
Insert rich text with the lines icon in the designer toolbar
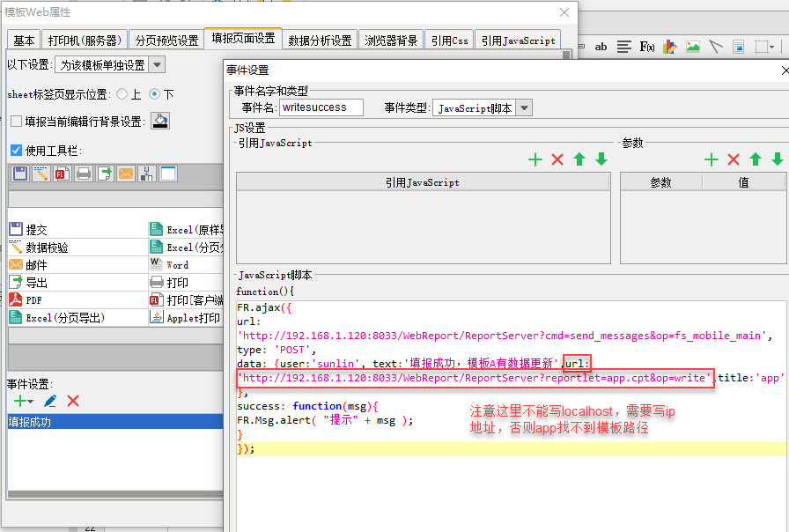pyautogui.click(x=624, y=47)
